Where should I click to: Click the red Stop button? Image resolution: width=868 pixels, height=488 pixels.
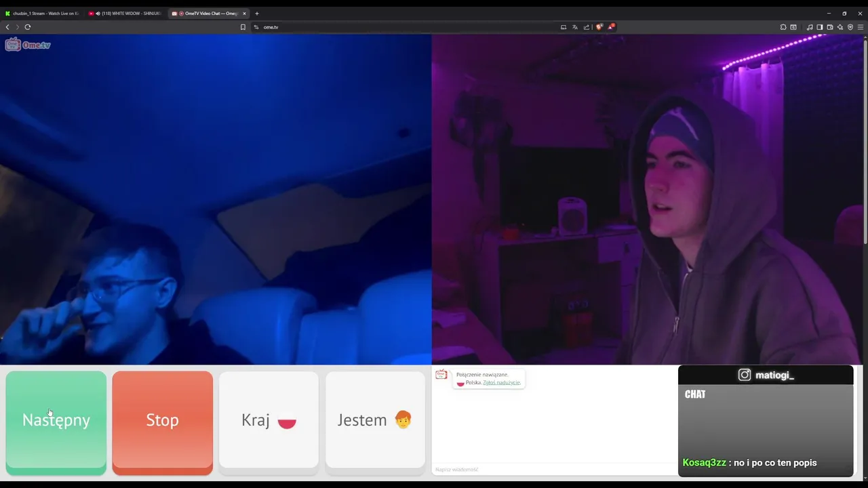pyautogui.click(x=162, y=420)
